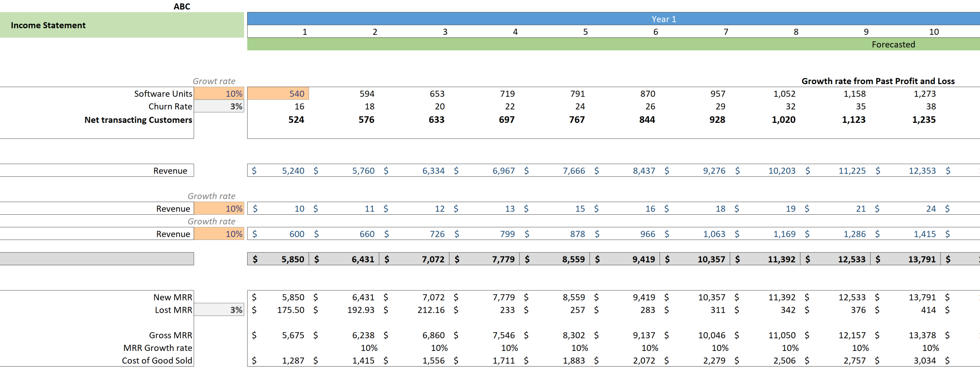Click the orange 540 Software Units cell
This screenshot has height=367, width=980.
(278, 94)
